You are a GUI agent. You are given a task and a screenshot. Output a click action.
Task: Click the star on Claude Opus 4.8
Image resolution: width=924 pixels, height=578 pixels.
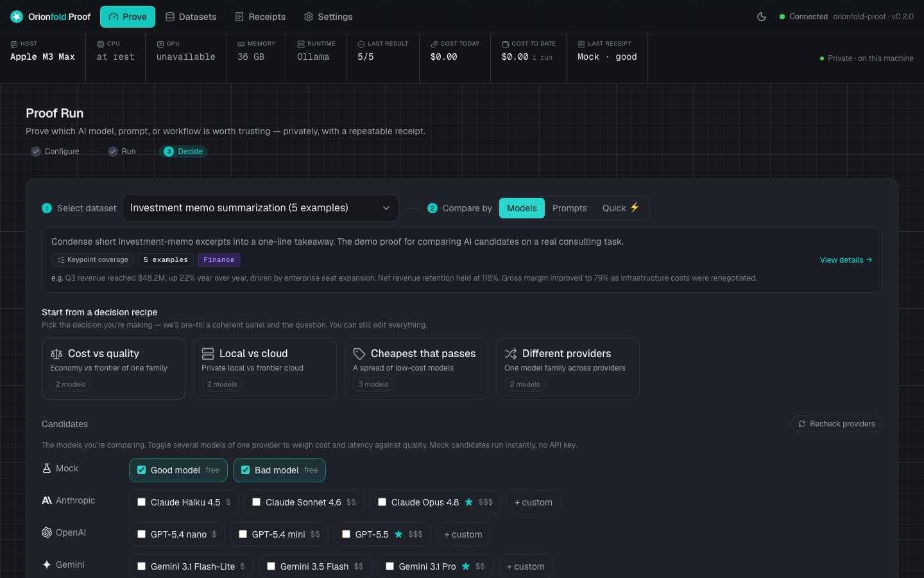(469, 502)
